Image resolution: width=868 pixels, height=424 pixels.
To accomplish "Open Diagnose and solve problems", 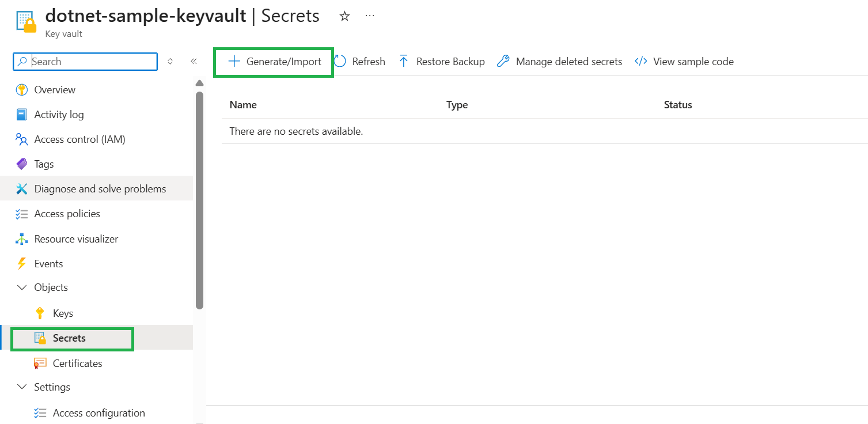I will (x=100, y=189).
